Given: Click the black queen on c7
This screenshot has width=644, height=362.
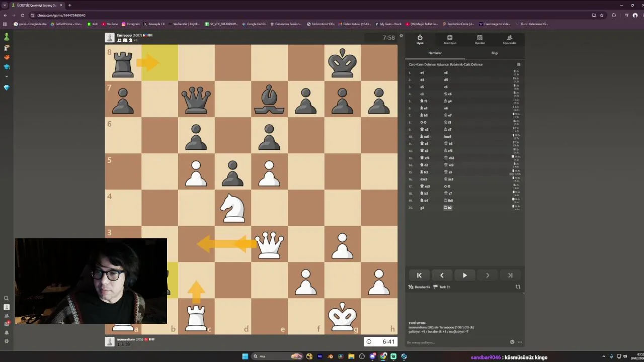Looking at the screenshot, I should (x=196, y=99).
